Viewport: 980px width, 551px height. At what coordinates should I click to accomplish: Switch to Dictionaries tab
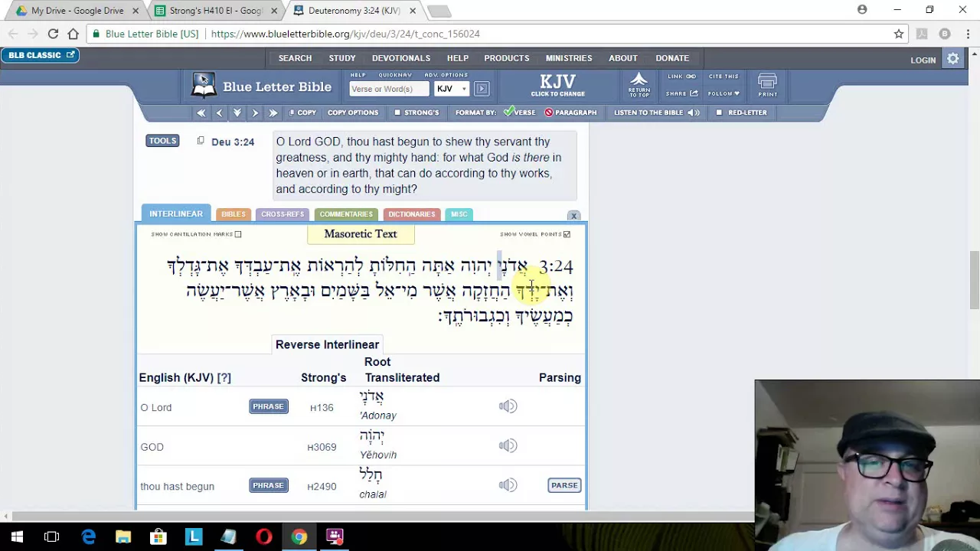coord(412,214)
